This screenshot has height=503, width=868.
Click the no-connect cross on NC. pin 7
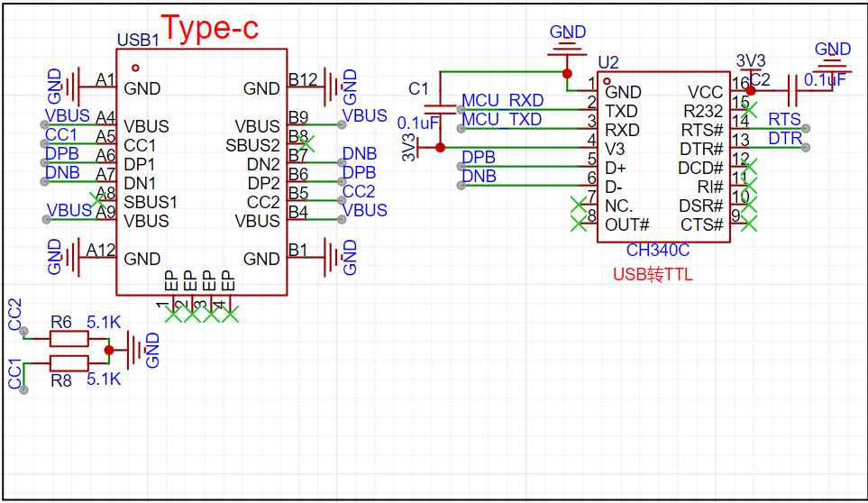[x=579, y=206]
